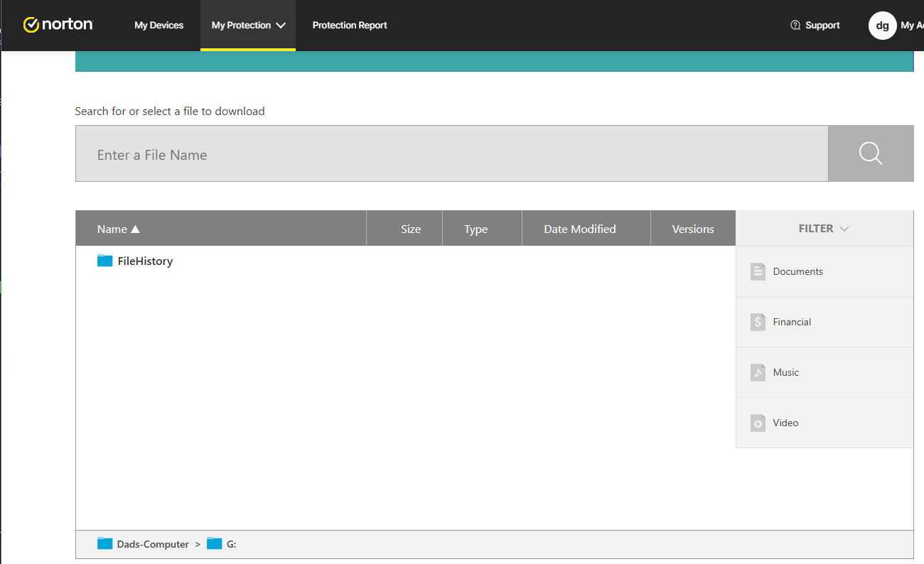Click the magnifying glass search button

click(870, 153)
